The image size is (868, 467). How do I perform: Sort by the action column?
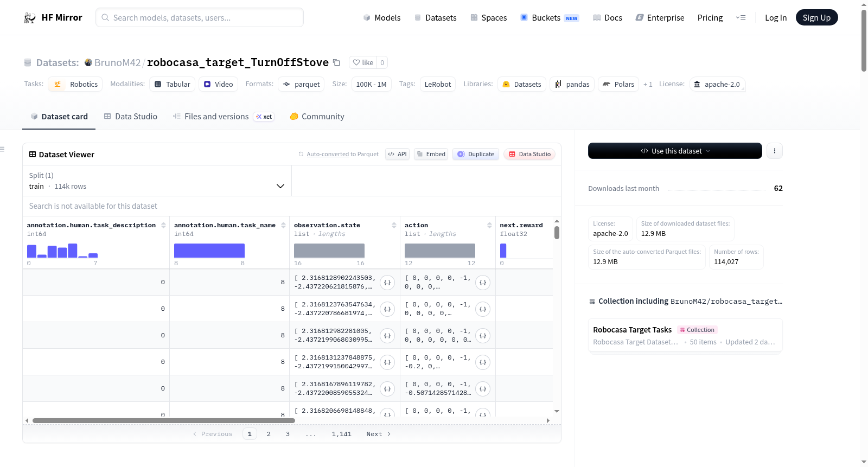tap(489, 225)
